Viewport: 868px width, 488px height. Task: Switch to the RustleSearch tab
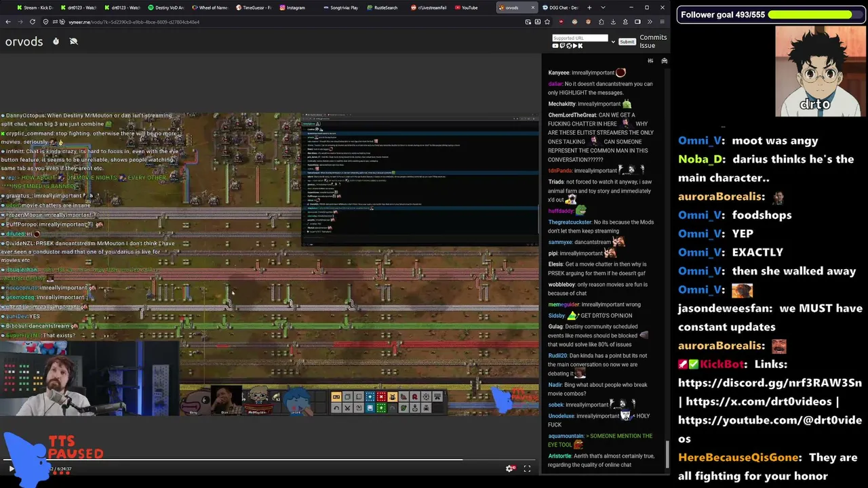pyautogui.click(x=384, y=7)
